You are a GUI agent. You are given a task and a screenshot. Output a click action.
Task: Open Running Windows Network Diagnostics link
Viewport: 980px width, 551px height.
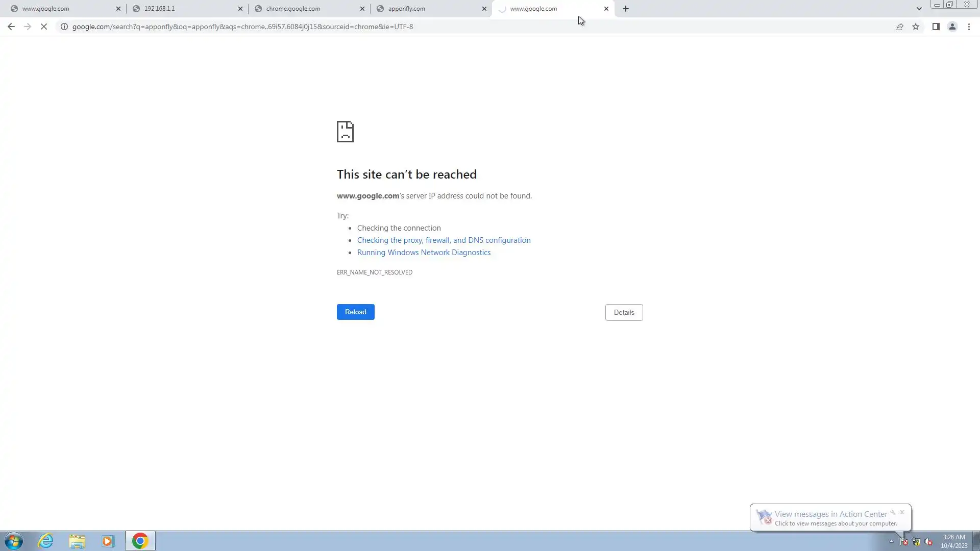tap(424, 253)
